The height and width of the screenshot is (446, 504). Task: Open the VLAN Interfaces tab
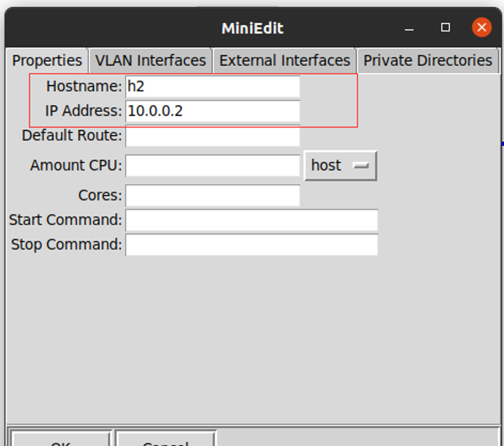click(x=150, y=61)
